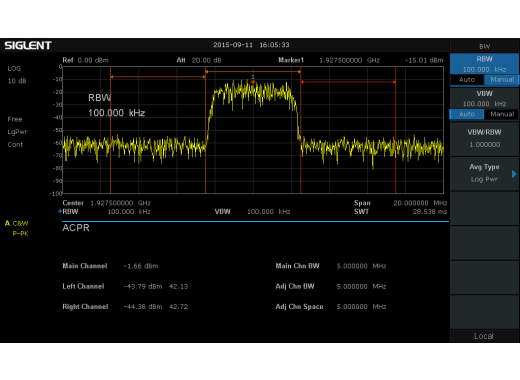Switch VBW mode to Manual

(502, 114)
